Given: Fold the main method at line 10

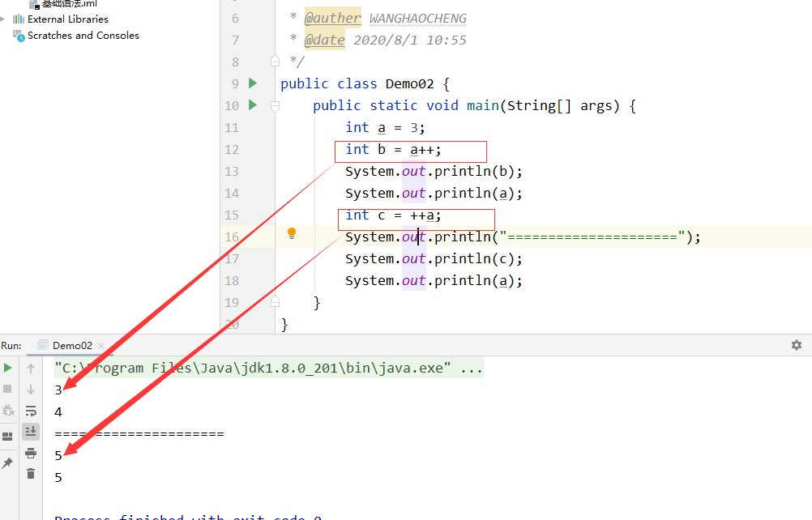Looking at the screenshot, I should (x=275, y=106).
